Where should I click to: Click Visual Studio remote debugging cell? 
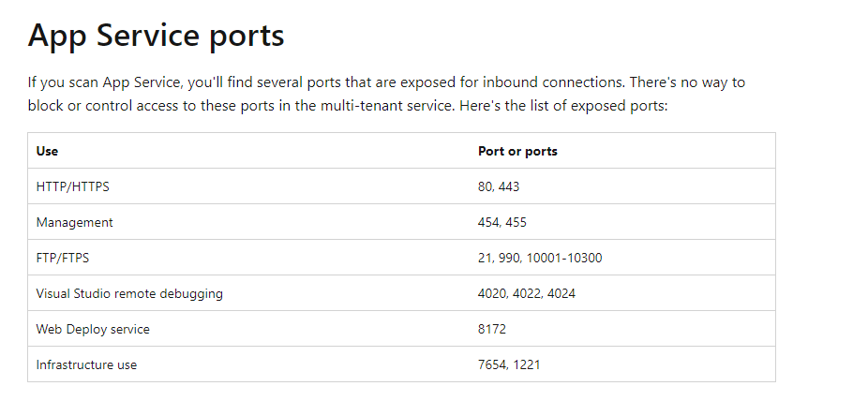click(129, 293)
